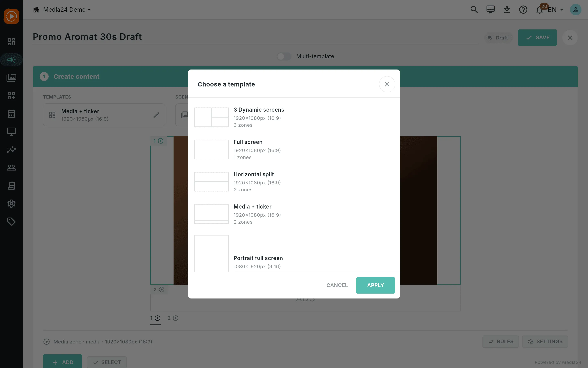Screen dimensions: 588x368
Task: Open the screens monitor sidebar icon
Action: 11,132
